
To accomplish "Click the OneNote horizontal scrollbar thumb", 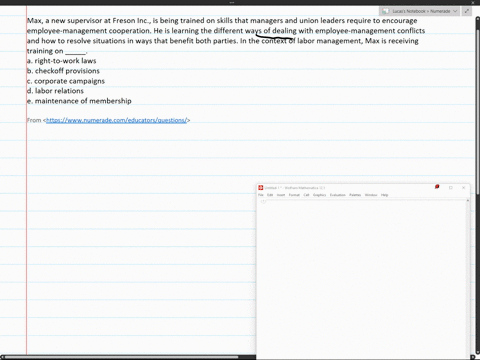I will pyautogui.click(x=122, y=357).
